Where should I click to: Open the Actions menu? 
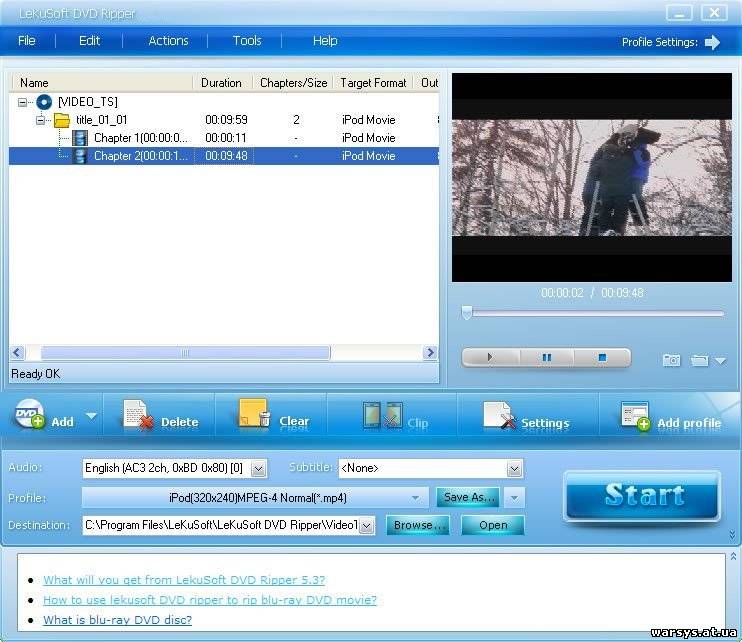coord(168,41)
